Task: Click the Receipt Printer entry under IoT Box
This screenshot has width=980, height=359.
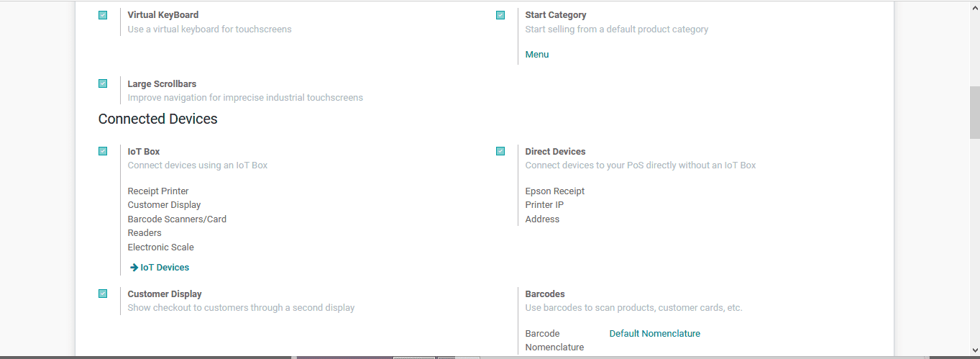Action: 158,191
